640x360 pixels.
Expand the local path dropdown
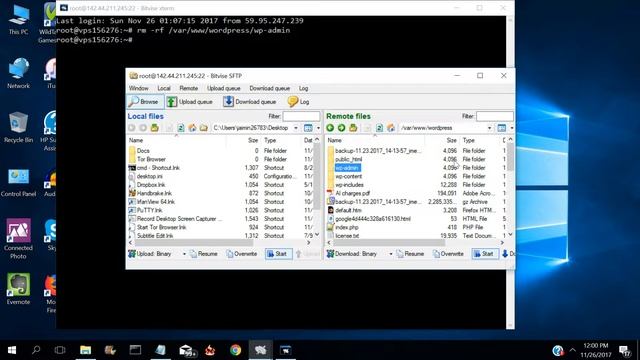click(x=296, y=128)
